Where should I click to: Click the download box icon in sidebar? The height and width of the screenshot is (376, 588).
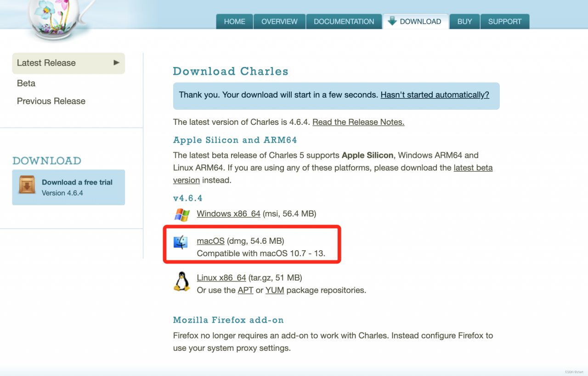point(27,185)
